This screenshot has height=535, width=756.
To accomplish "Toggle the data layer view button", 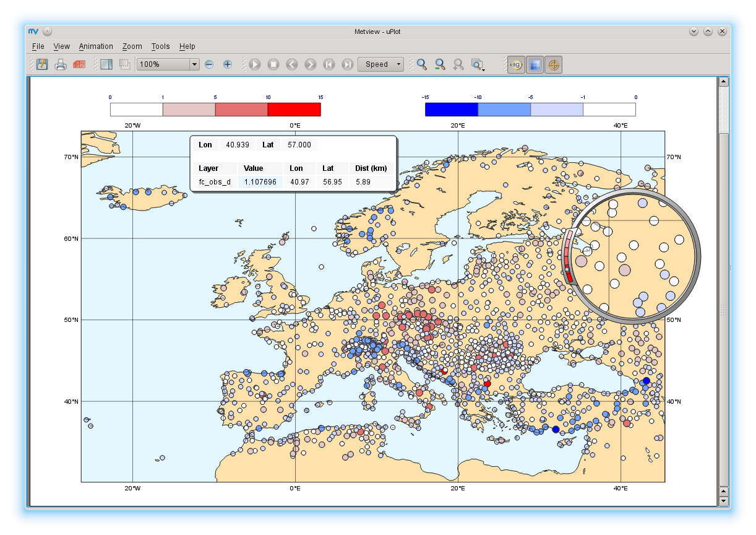I will coord(535,64).
